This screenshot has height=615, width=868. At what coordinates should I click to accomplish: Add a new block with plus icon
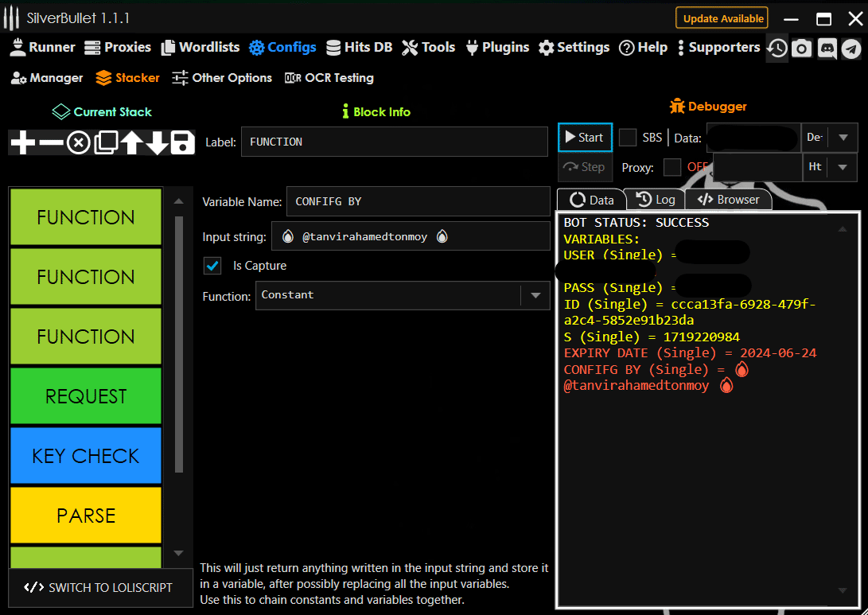(23, 143)
